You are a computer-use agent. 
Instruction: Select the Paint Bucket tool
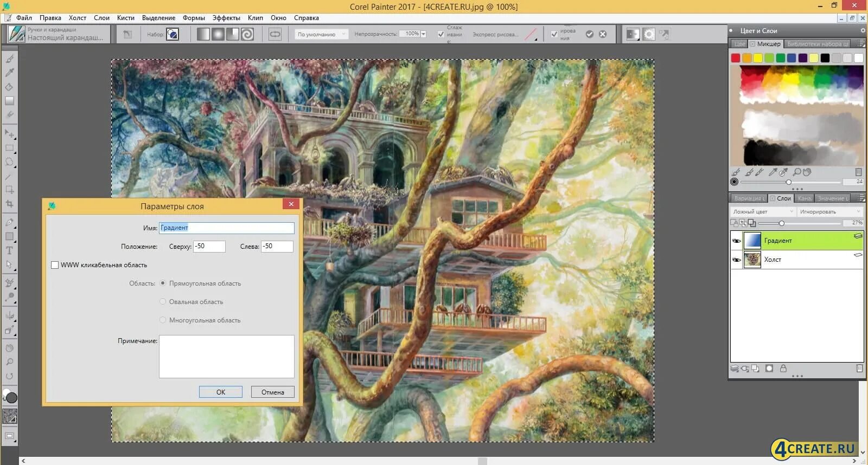coord(9,87)
